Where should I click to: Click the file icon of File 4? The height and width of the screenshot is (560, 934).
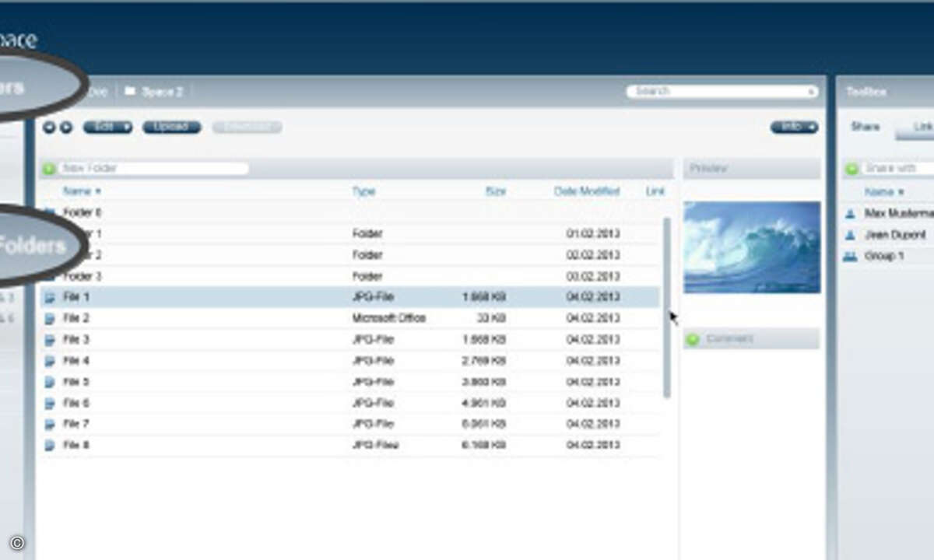[51, 361]
